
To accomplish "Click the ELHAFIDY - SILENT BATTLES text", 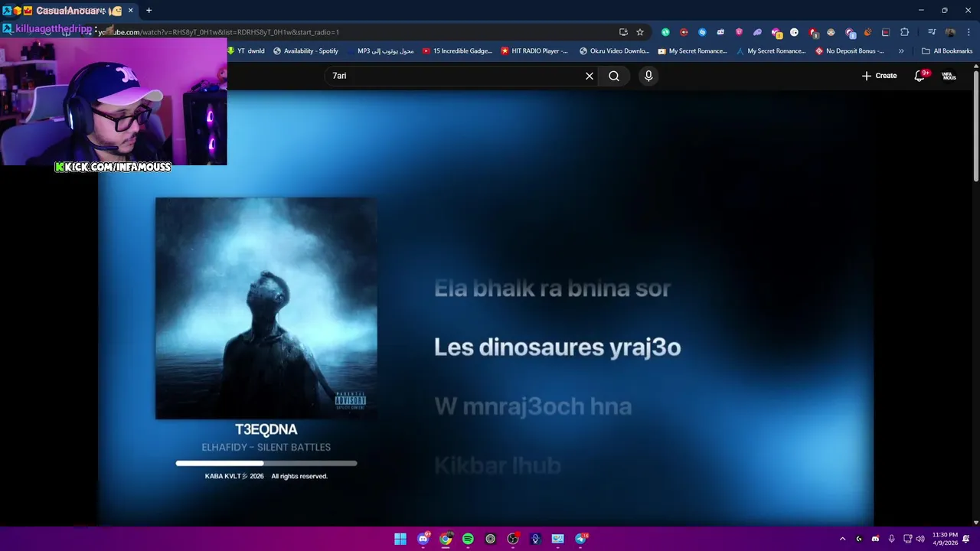I will [x=266, y=447].
